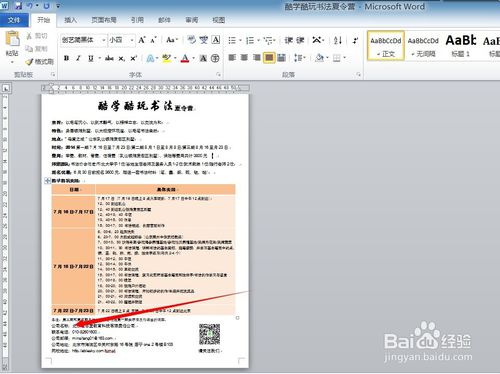Apply strikethrough with the abc icon
500x374 pixels.
click(x=109, y=58)
